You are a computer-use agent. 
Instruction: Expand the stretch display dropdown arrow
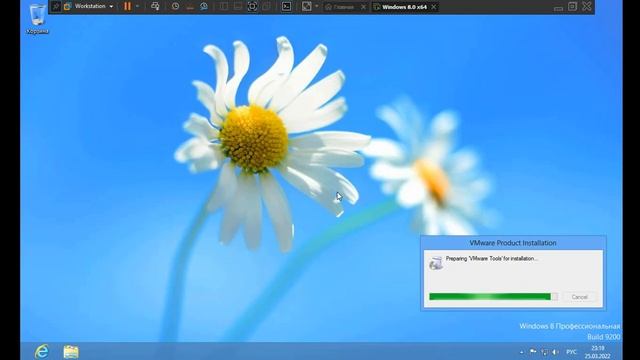[316, 7]
